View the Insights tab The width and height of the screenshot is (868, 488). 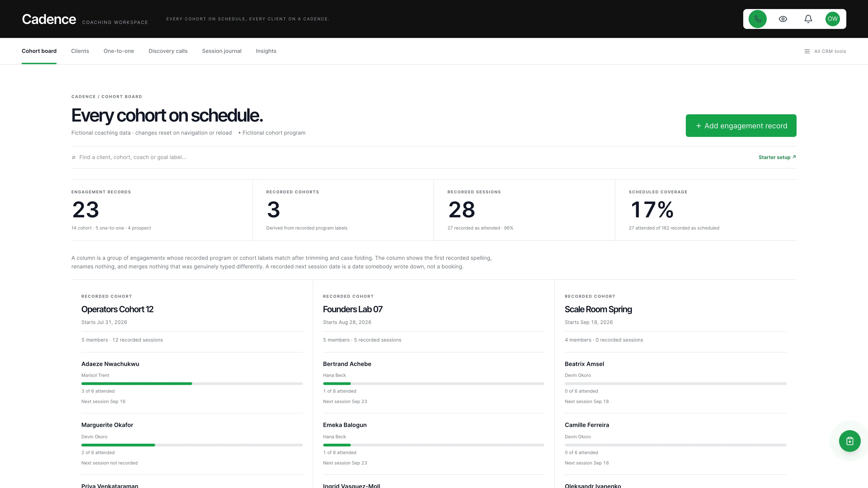point(266,51)
